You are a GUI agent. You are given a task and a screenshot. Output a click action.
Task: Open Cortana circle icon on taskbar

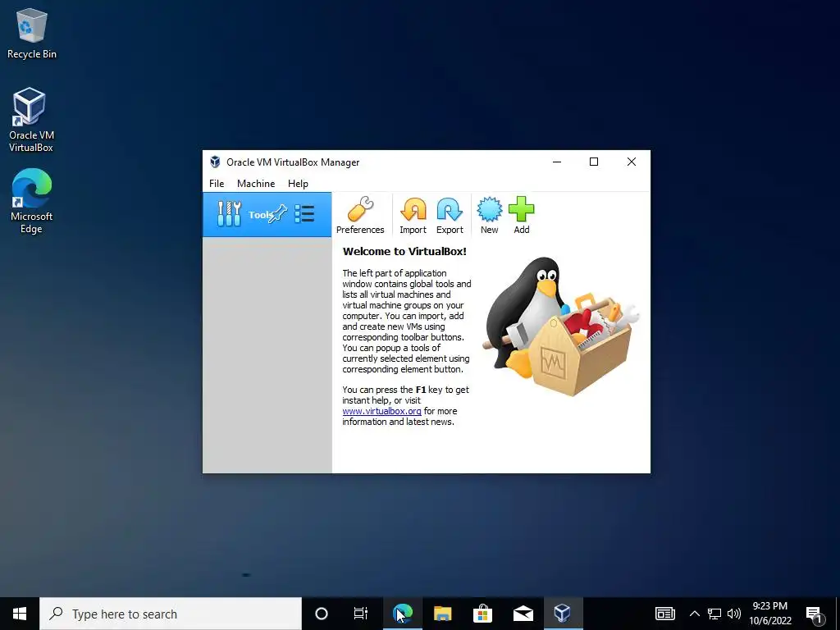point(321,614)
